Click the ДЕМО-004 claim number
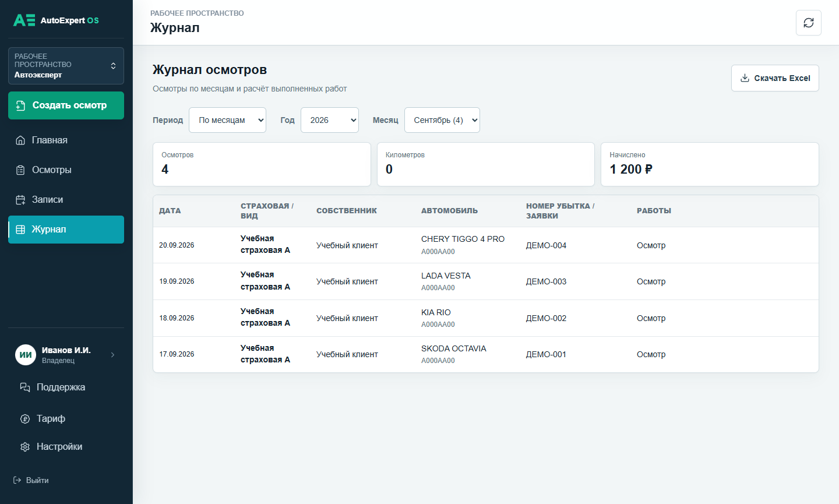The image size is (839, 504). point(546,245)
